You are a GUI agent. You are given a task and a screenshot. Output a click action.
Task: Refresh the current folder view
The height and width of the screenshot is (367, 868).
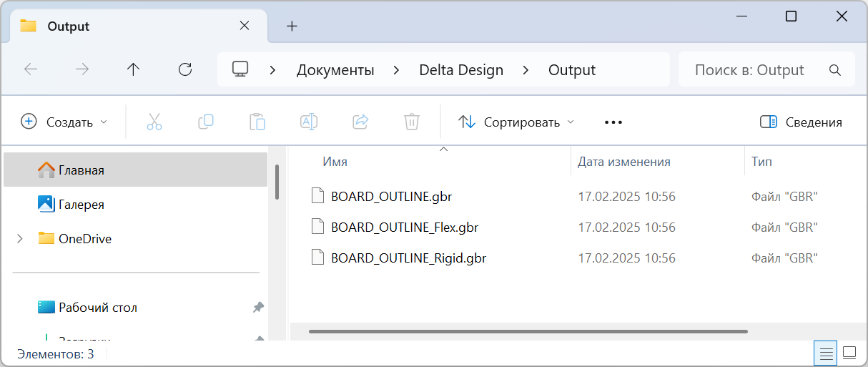point(185,69)
